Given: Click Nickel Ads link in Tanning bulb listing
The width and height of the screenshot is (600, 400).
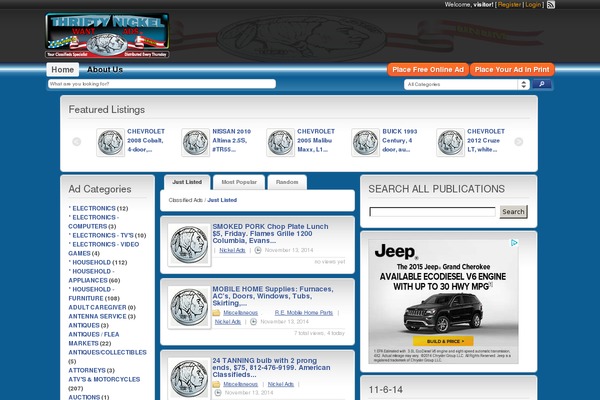Looking at the screenshot, I should point(281,384).
